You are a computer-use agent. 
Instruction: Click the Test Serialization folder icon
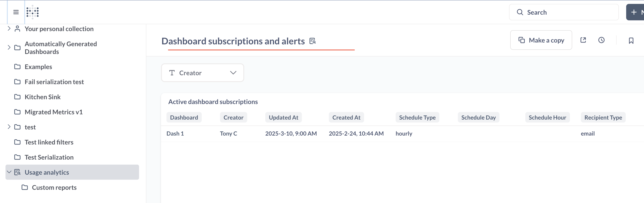pyautogui.click(x=17, y=157)
